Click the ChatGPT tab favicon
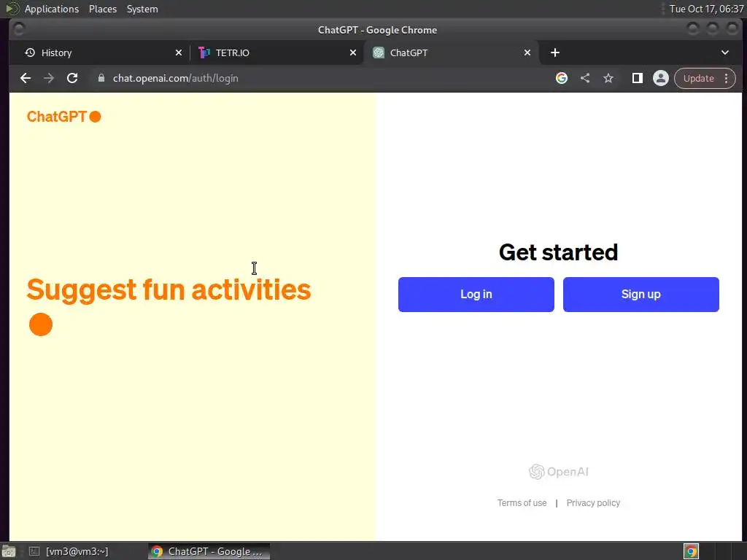 (x=379, y=52)
